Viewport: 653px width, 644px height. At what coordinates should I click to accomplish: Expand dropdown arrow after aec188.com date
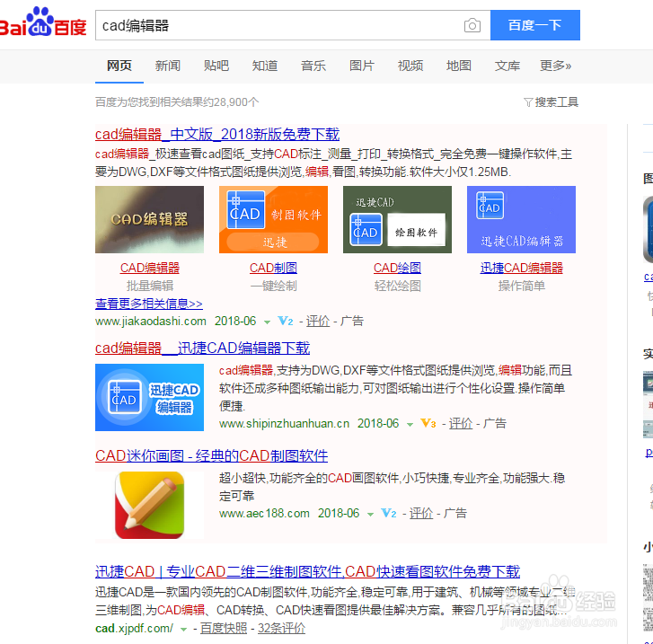pos(370,515)
